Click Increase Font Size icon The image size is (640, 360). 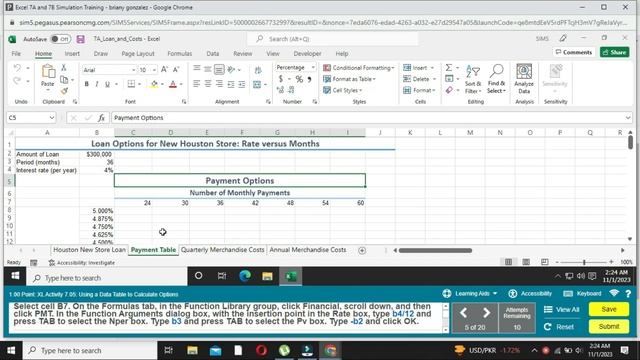click(x=164, y=70)
